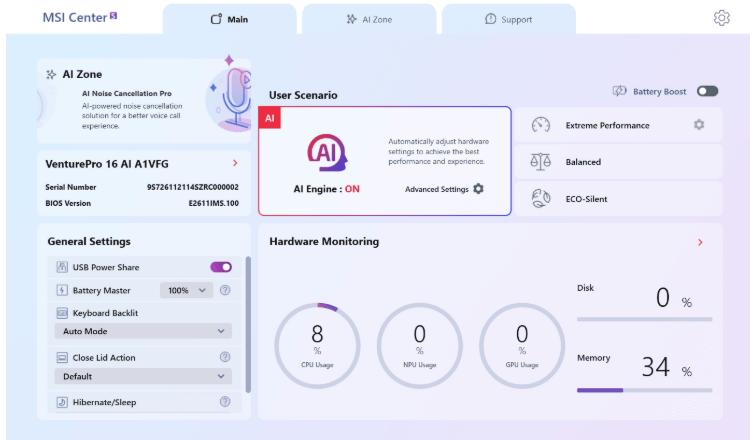The height and width of the screenshot is (440, 750).
Task: Select the Extreme Performance scenario
Action: 618,125
